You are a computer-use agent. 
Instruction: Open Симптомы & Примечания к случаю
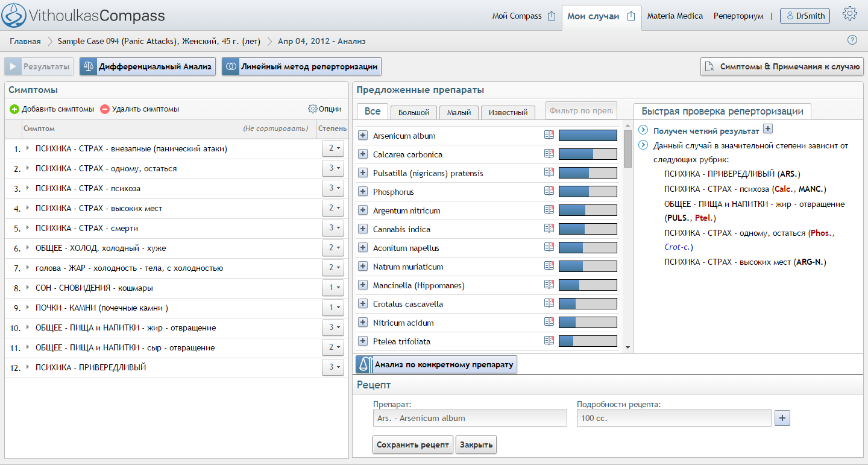tap(782, 66)
